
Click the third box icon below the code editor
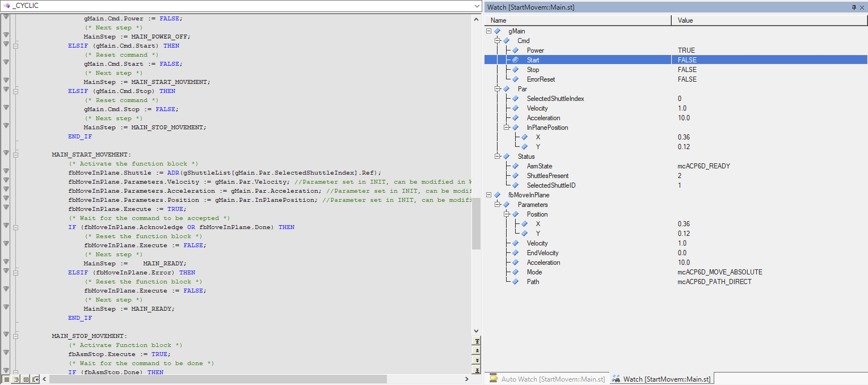pyautogui.click(x=26, y=379)
